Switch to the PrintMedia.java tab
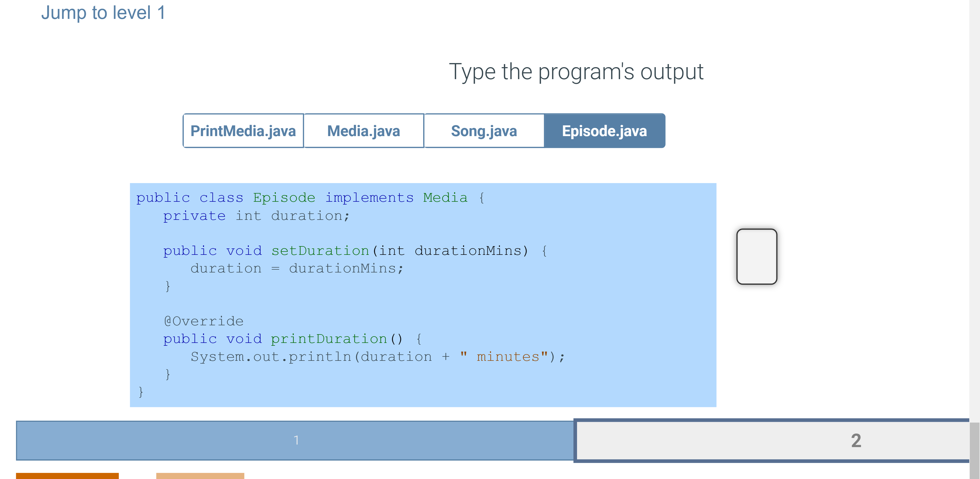Viewport: 980px width, 479px height. point(243,131)
